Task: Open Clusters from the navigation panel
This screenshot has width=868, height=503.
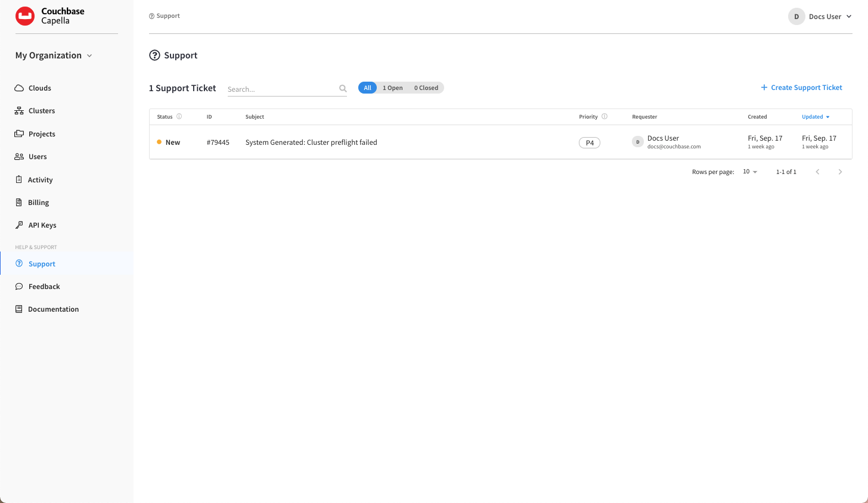Action: [x=20, y=110]
